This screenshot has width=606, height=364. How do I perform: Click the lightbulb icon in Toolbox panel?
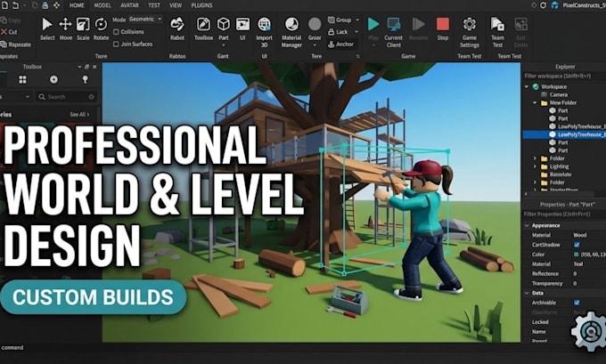pos(85,79)
